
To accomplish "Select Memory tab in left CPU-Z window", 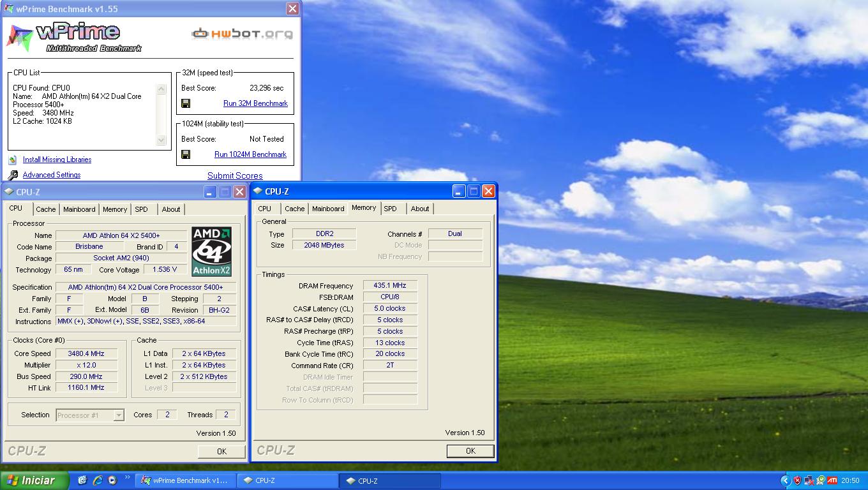I will click(115, 209).
